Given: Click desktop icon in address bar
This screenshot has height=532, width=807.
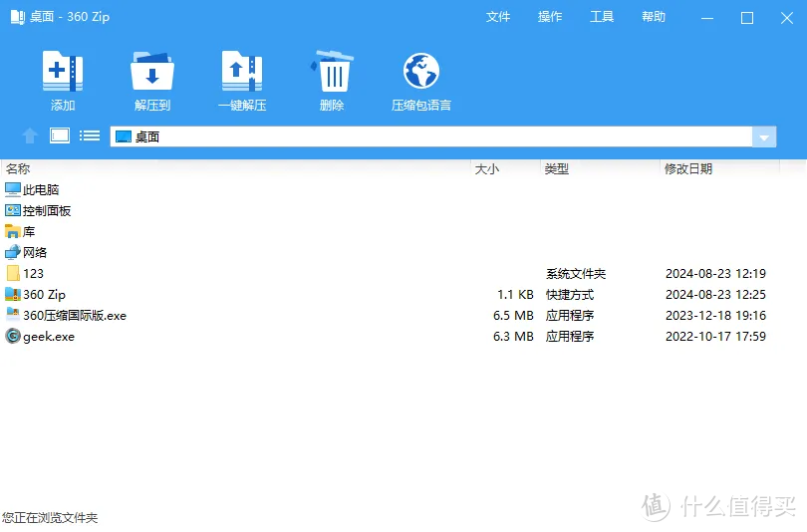Looking at the screenshot, I should coord(124,136).
